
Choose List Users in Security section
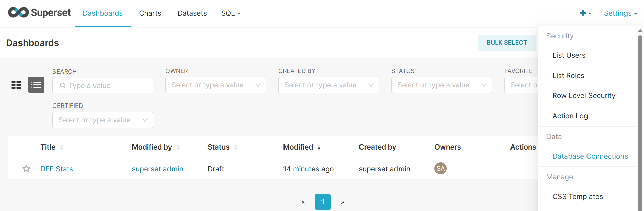click(569, 55)
